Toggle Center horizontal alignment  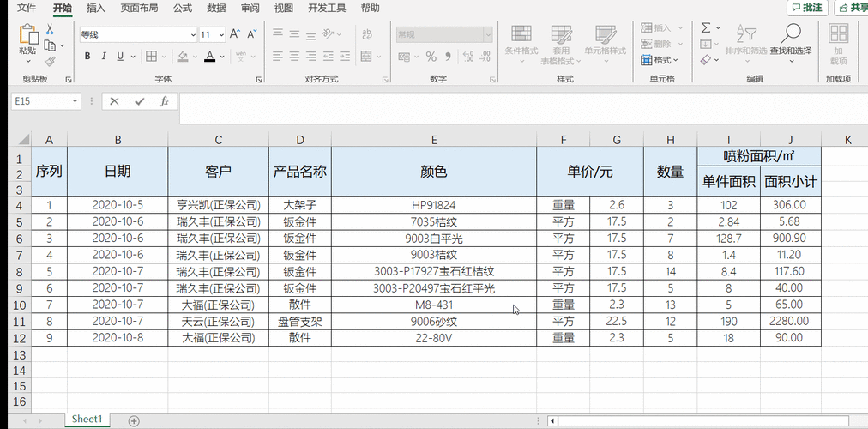tap(294, 56)
